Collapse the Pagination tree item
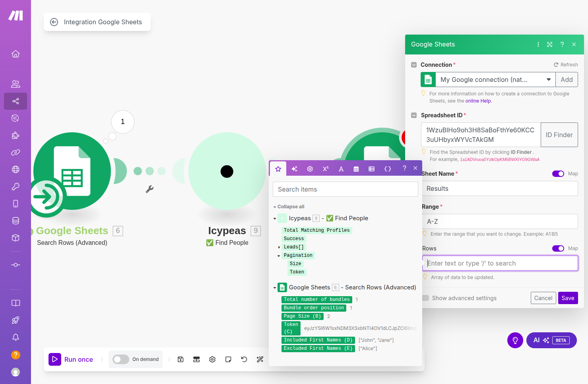Viewport: 588px width, 384px height. [279, 256]
